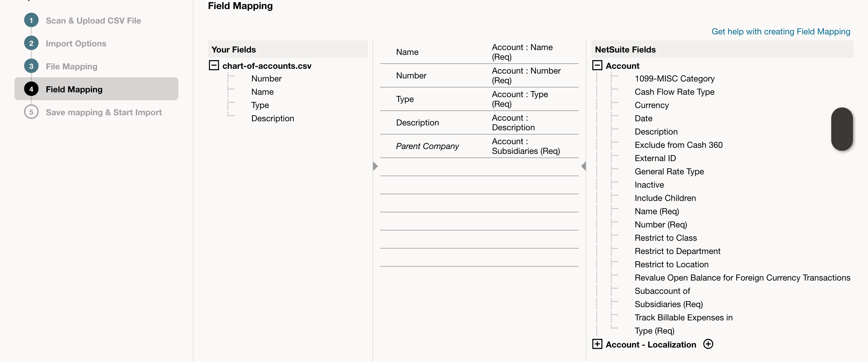Select 1099-MISC Category NetSuite field

click(675, 79)
